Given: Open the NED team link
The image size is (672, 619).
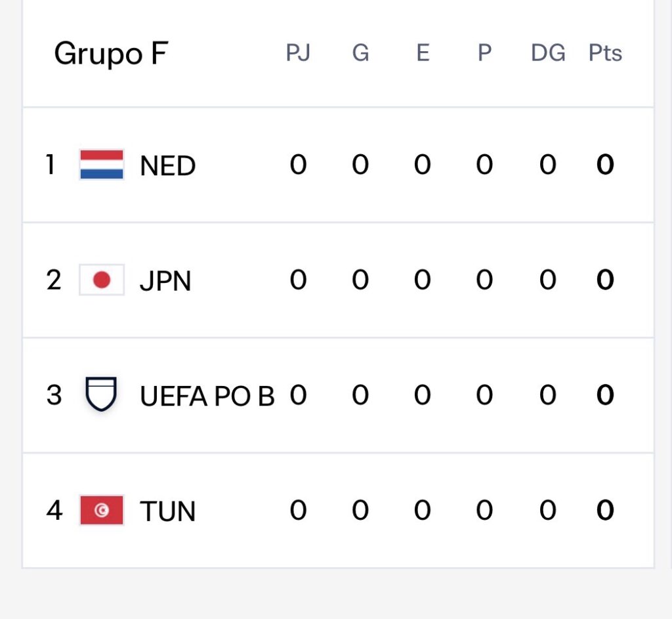Looking at the screenshot, I should (168, 166).
